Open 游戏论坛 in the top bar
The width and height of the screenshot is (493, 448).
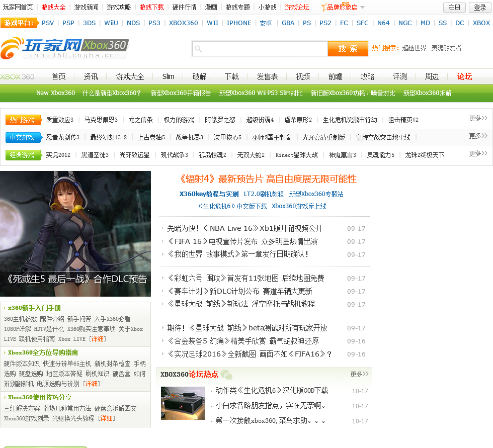297,7
